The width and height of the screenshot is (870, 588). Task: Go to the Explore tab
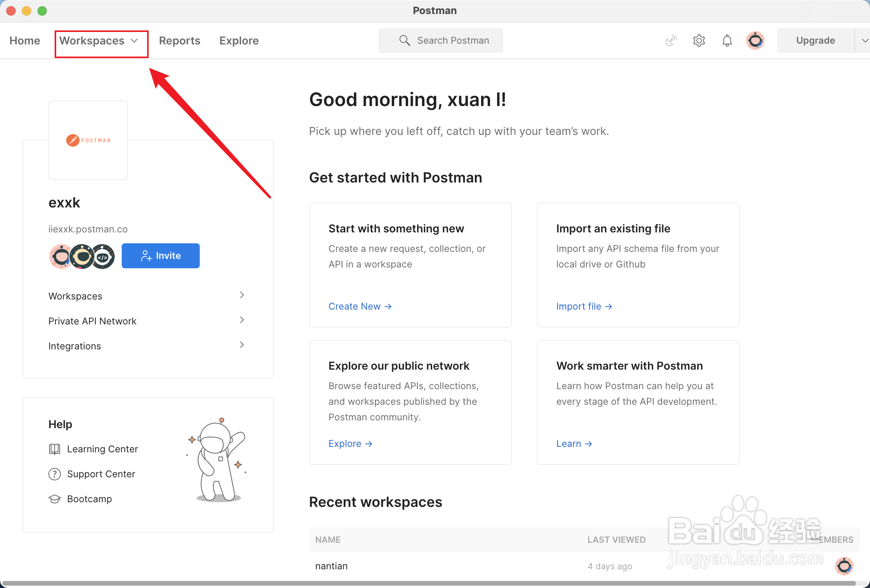click(239, 41)
